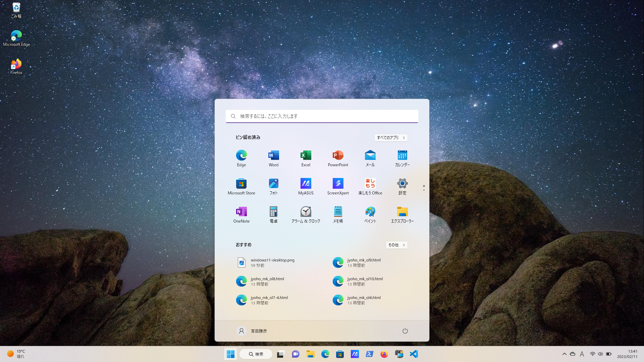Launch Excel from the Start menu
Screen dimensions: 644x362
(306, 158)
